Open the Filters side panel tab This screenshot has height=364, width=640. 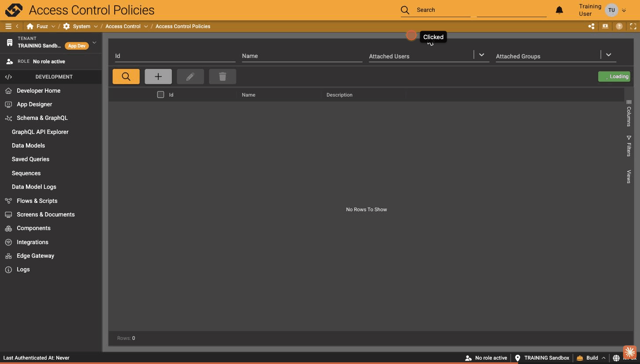(629, 146)
